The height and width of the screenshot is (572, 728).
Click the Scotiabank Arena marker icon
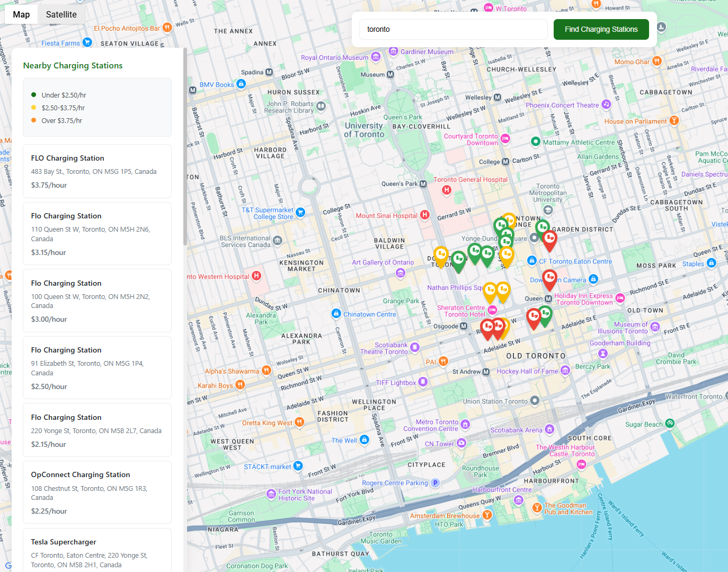(549, 429)
